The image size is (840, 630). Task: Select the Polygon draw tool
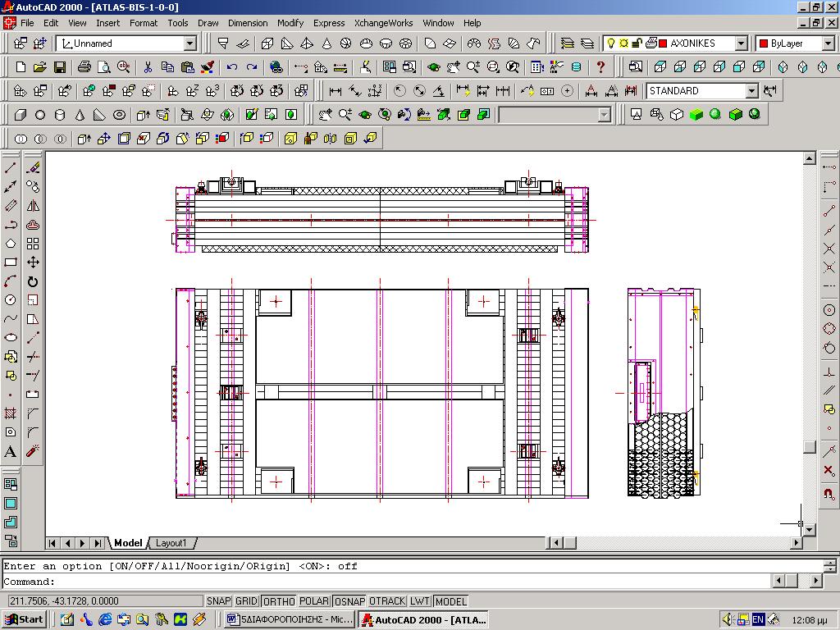[x=10, y=244]
